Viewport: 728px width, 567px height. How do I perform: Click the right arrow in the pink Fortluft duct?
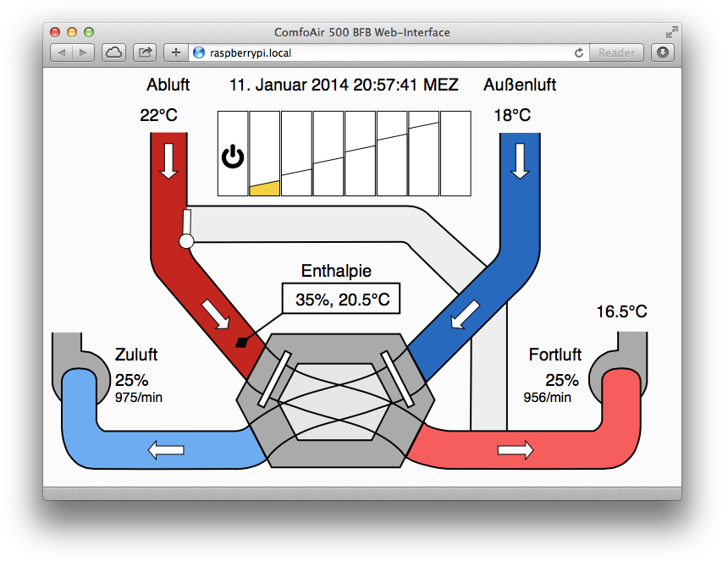pos(516,449)
